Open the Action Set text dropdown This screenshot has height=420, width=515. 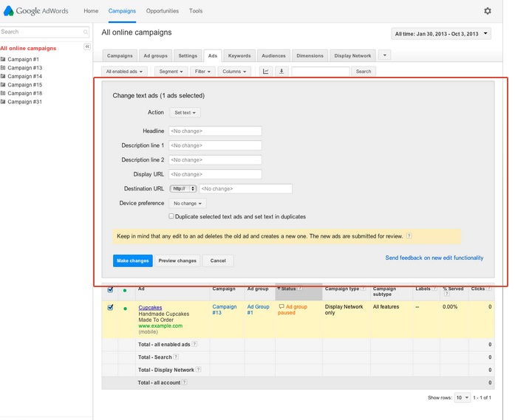(x=185, y=112)
